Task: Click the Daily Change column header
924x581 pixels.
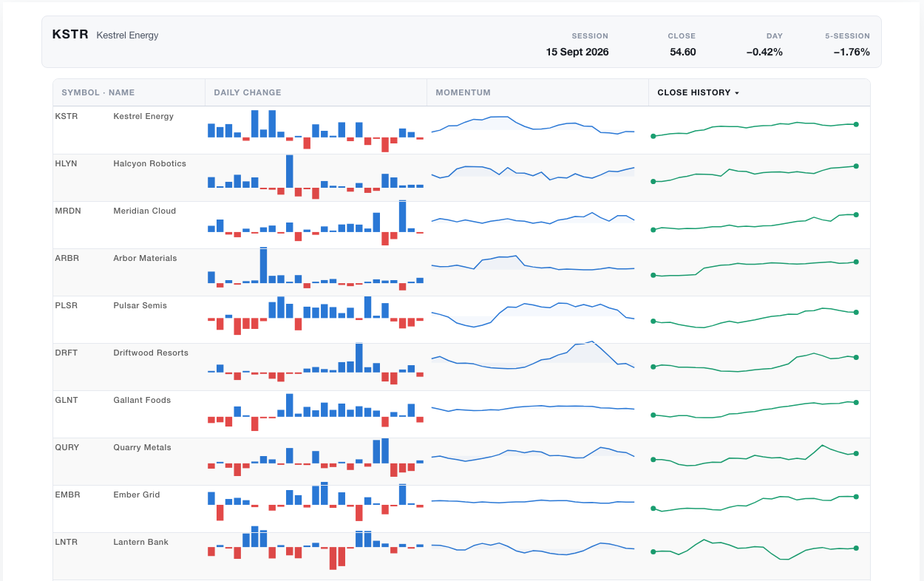Action: click(316, 92)
